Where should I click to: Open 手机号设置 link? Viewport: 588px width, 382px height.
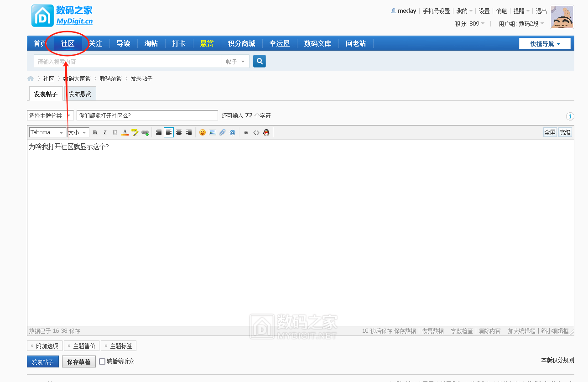coord(436,11)
